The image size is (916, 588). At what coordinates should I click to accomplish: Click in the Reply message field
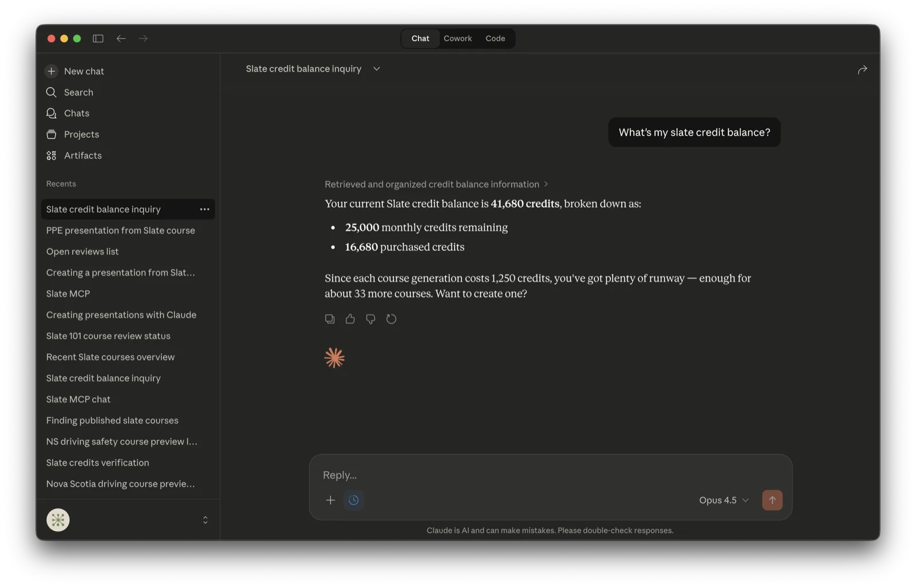tap(550, 475)
